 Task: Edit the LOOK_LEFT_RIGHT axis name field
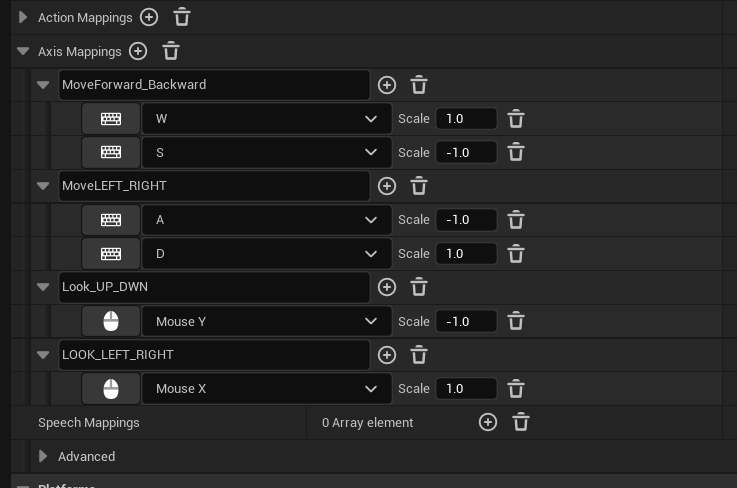pos(214,355)
